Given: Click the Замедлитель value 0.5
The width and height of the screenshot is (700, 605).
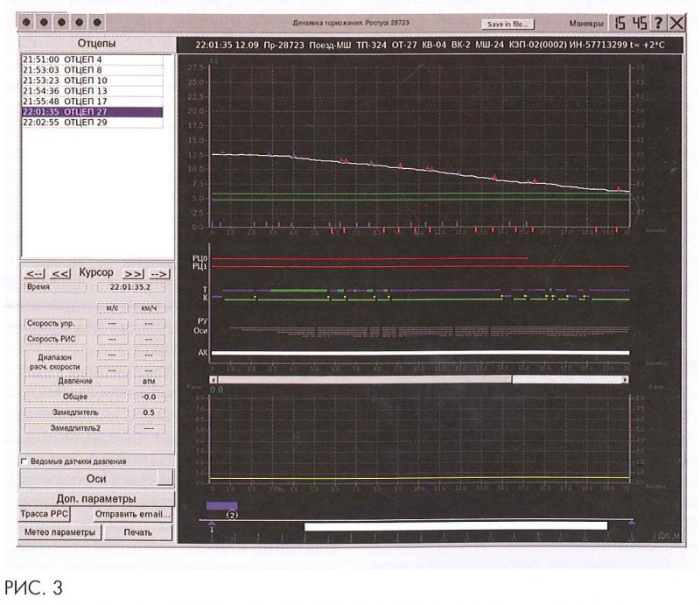Looking at the screenshot, I should click(149, 412).
